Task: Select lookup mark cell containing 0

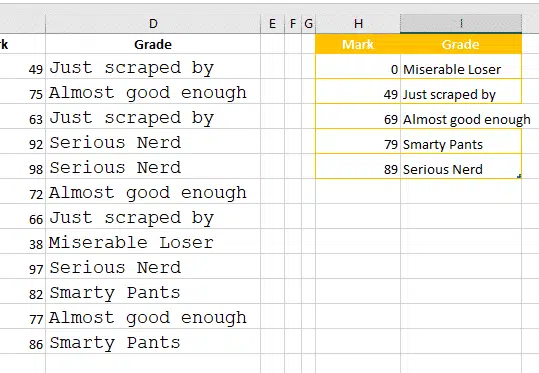Action: click(x=358, y=67)
